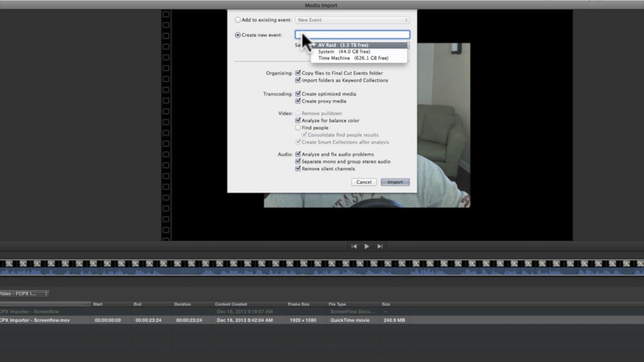This screenshot has width=644, height=362.
Task: Click the filmstrip timeline to skim
Action: [x=322, y=268]
